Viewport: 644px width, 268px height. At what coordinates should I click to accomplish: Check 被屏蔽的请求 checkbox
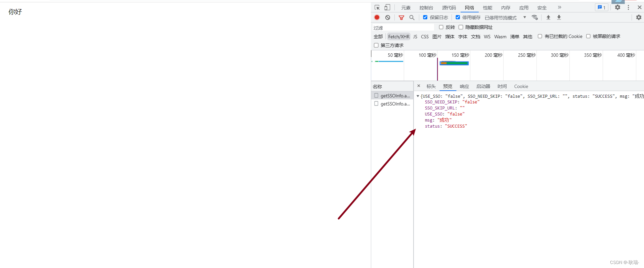click(588, 36)
